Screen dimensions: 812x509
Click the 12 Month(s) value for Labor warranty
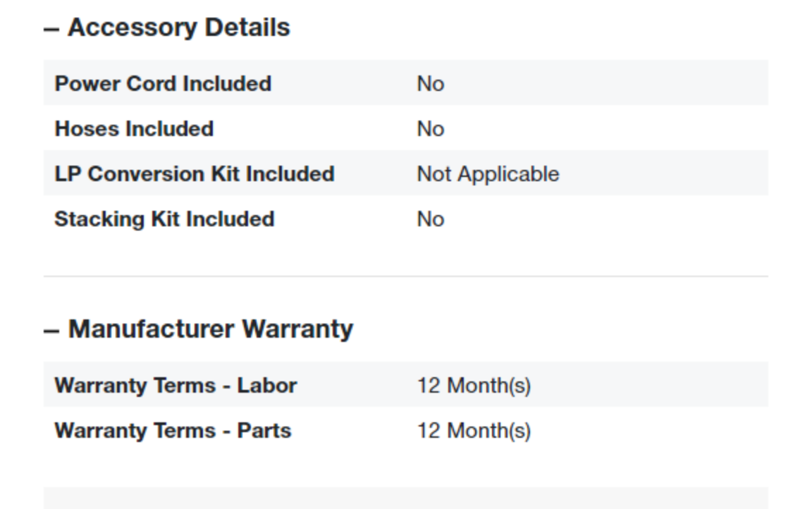click(x=474, y=386)
